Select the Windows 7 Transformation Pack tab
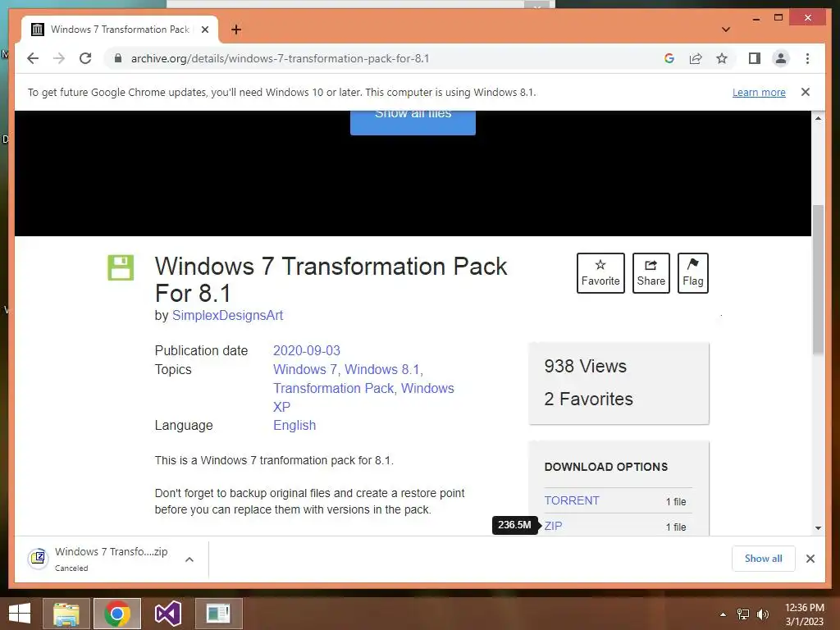 pyautogui.click(x=120, y=30)
